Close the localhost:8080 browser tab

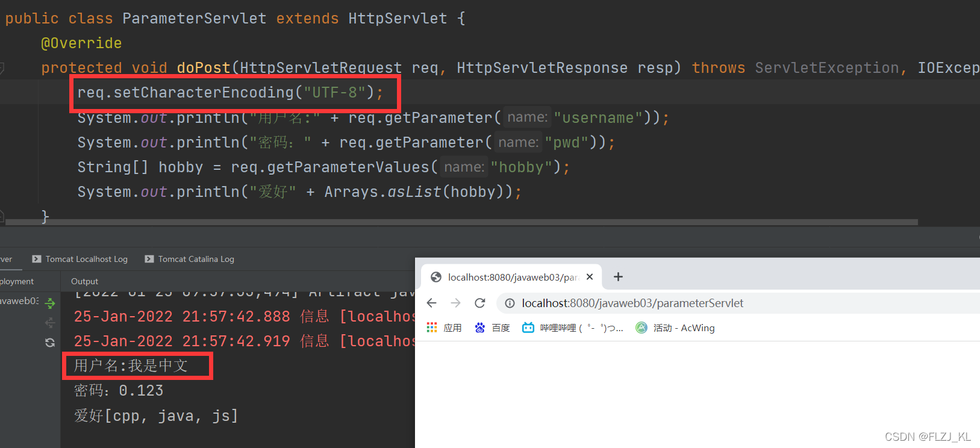point(590,277)
